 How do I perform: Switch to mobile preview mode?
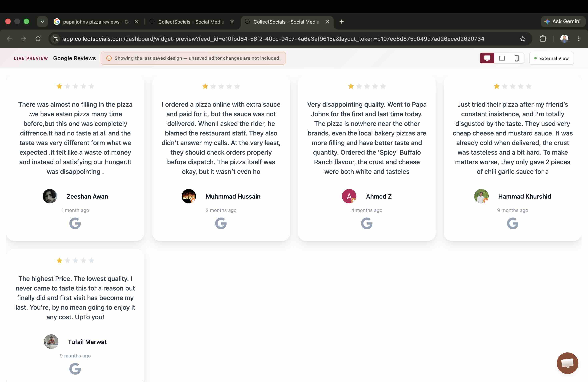516,58
